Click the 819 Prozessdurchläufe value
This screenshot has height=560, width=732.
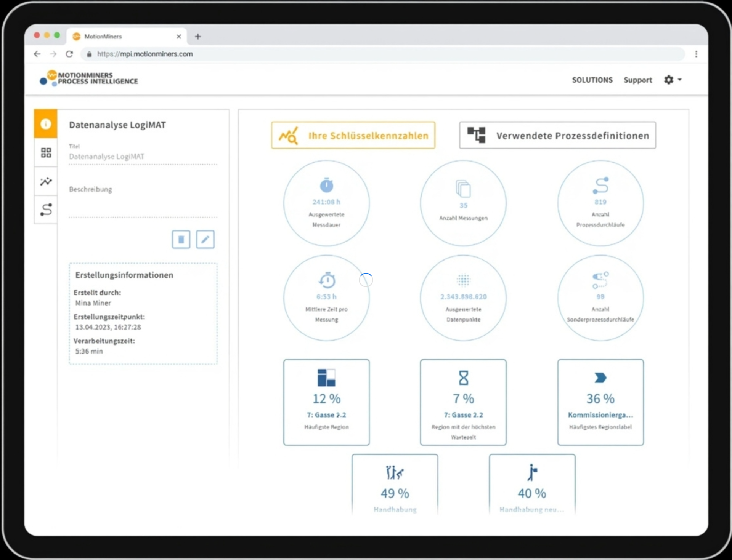600,202
